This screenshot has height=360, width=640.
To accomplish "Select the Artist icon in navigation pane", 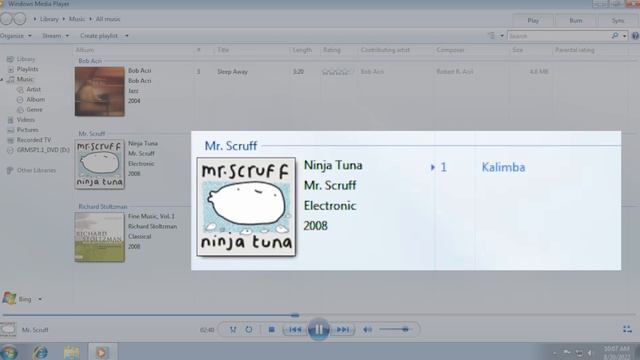I will click(20, 89).
